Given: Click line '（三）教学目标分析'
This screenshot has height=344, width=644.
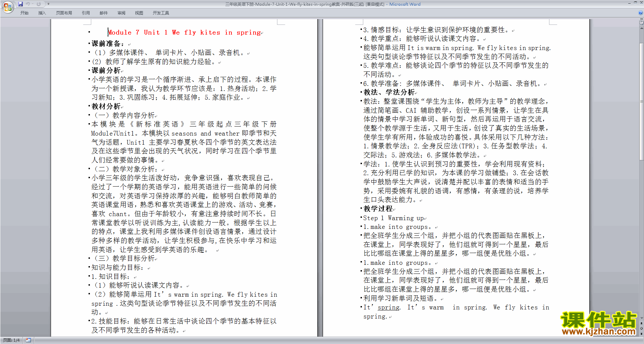Looking at the screenshot, I should coord(123,258).
